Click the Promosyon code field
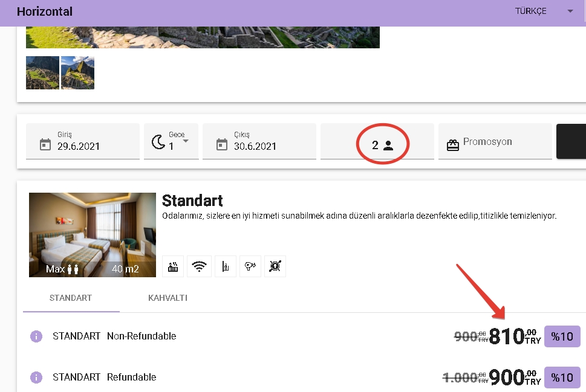 [x=494, y=142]
